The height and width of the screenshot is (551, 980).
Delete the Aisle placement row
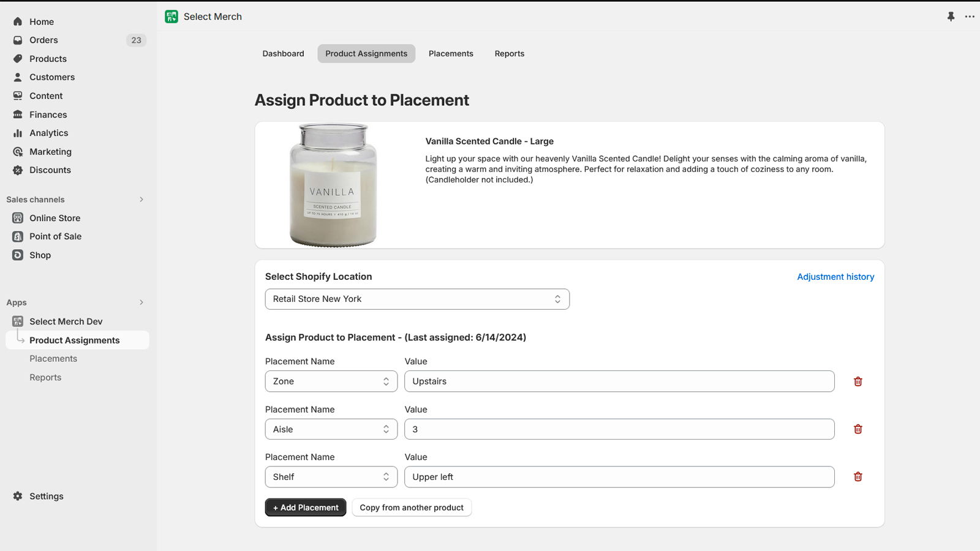point(858,429)
